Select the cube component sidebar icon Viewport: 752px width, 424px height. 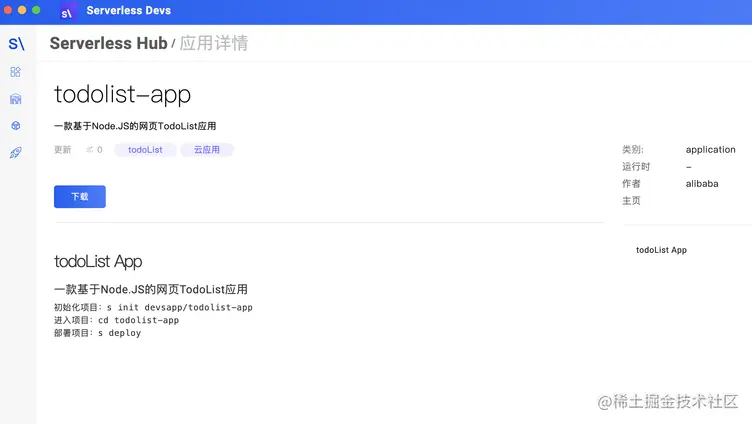[15, 126]
